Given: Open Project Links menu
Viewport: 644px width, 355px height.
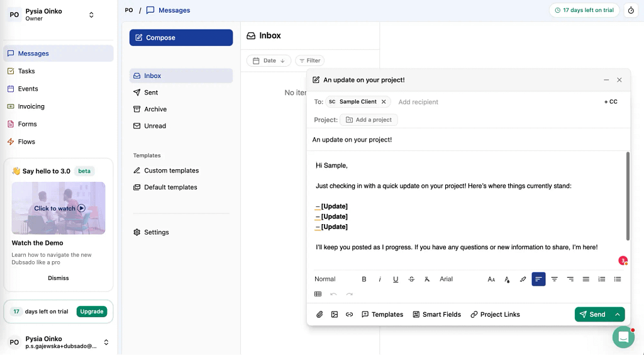Looking at the screenshot, I should pyautogui.click(x=495, y=314).
